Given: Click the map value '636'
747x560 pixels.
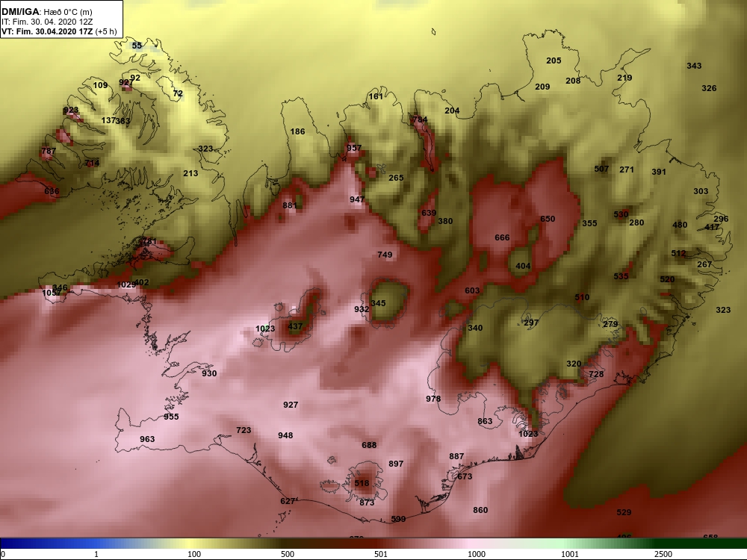Looking at the screenshot, I should 52,191.
